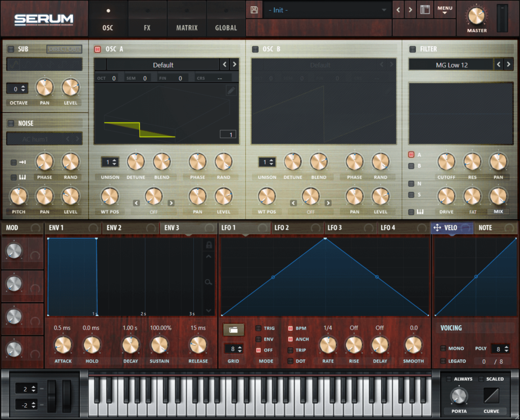Click the POLY voice count stepper
Screen dimensions: 520x420
click(x=500, y=349)
